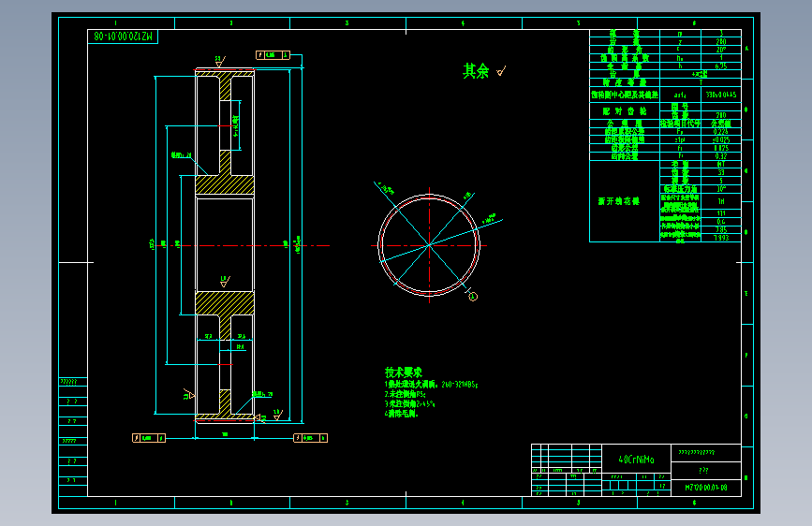This screenshot has width=812, height=526.
Task: Select the red pitch circle in the round view
Action: [429, 245]
